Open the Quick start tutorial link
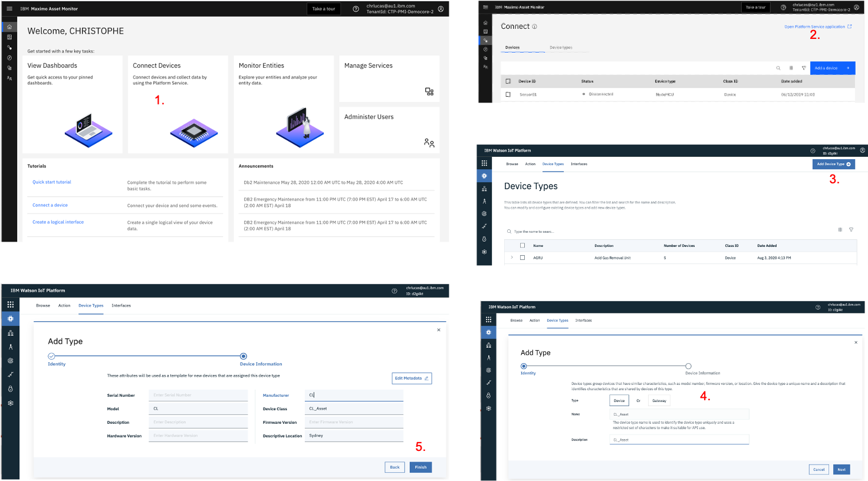868x481 pixels. tap(52, 182)
